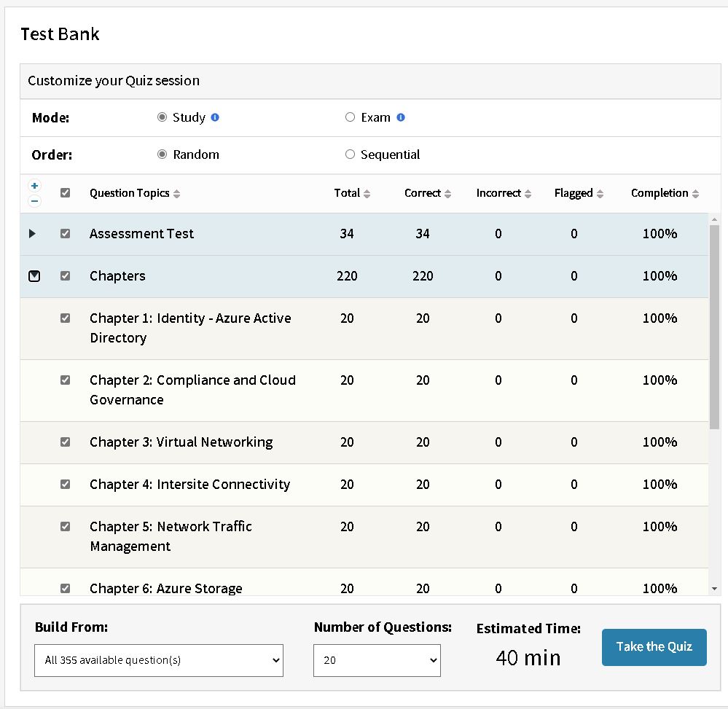Sort by the Correct column

click(x=447, y=194)
